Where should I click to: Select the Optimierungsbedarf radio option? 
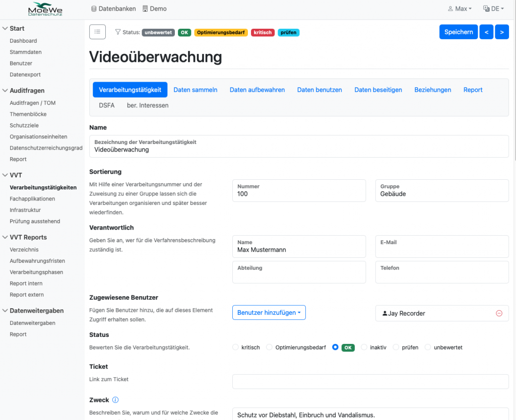[270, 347]
